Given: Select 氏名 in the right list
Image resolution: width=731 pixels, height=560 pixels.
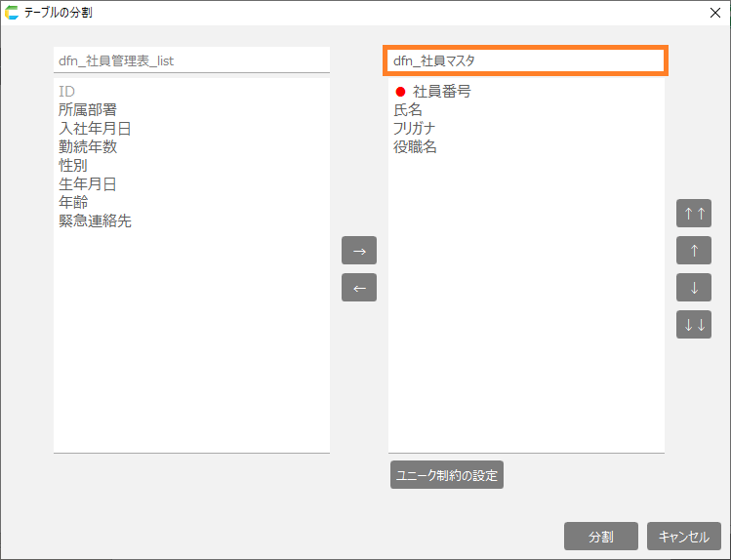Looking at the screenshot, I should point(408,110).
